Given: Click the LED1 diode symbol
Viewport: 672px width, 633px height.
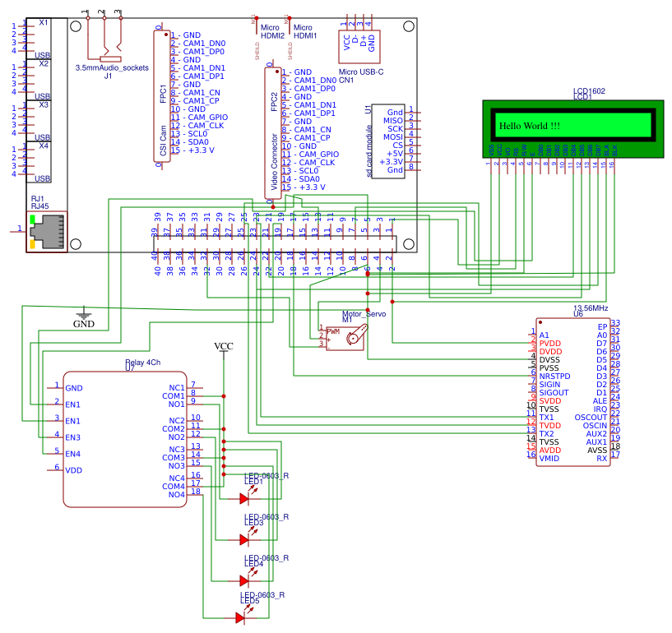Looking at the screenshot, I should pyautogui.click(x=244, y=498).
